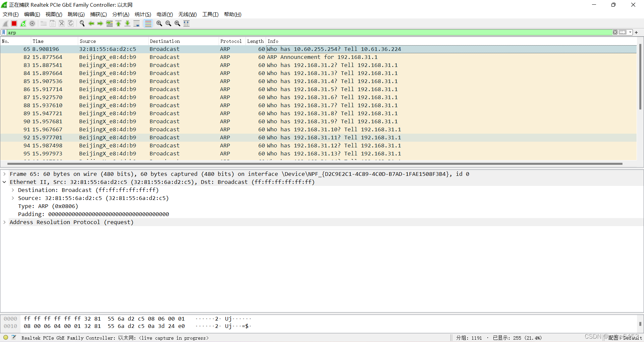Open the 帮助(H) menu
This screenshot has height=342, width=644.
(233, 14)
